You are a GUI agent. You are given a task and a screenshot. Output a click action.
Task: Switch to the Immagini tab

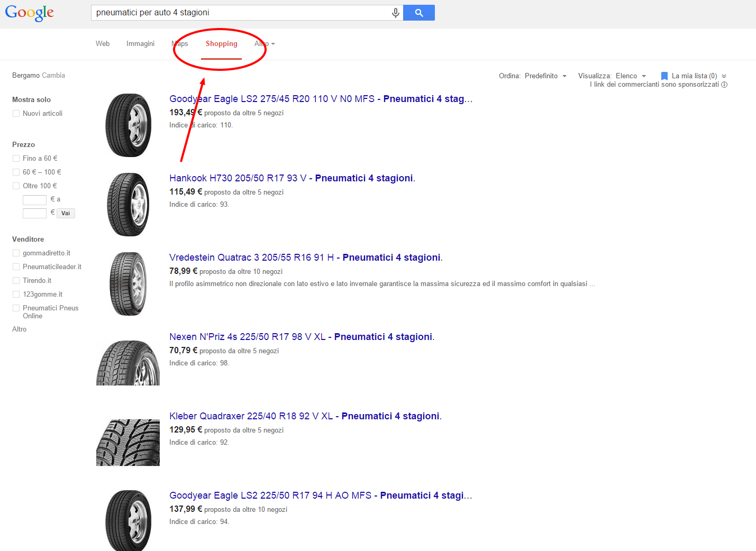[140, 44]
